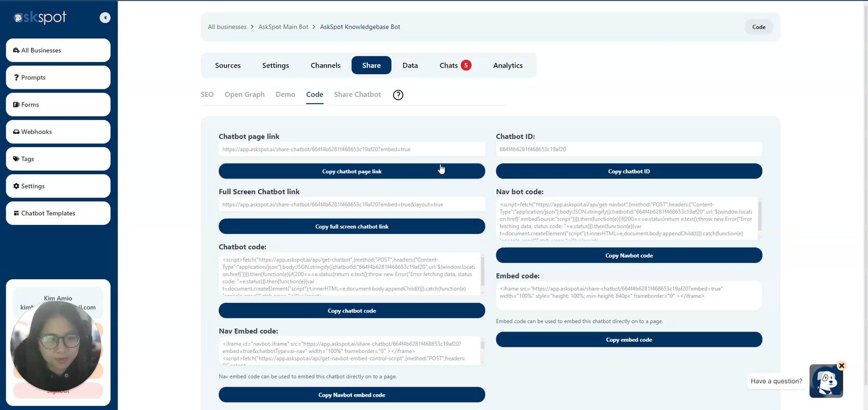
Task: Click the unread chats badge showing 5
Action: coord(466,65)
